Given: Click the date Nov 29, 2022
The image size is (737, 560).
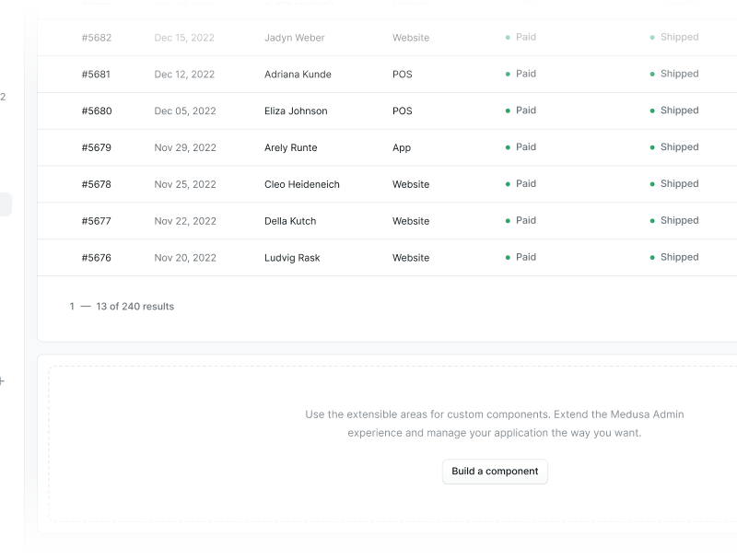Looking at the screenshot, I should 185,147.
